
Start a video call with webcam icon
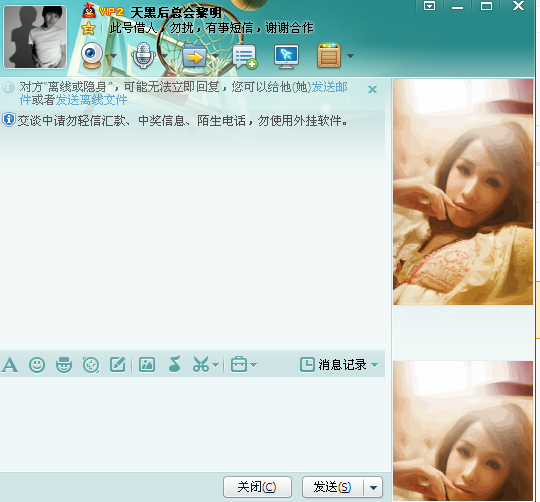[92, 55]
